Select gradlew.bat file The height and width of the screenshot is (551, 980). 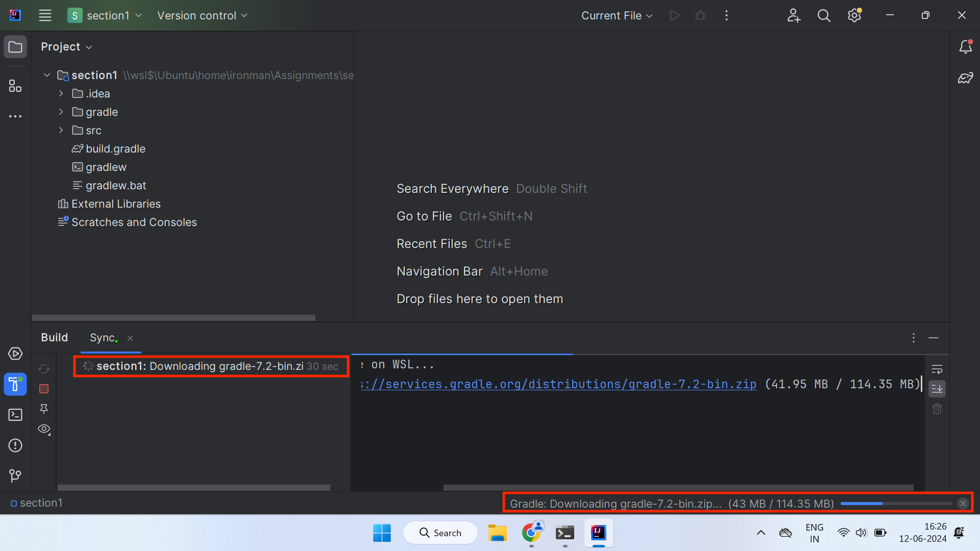(x=109, y=185)
